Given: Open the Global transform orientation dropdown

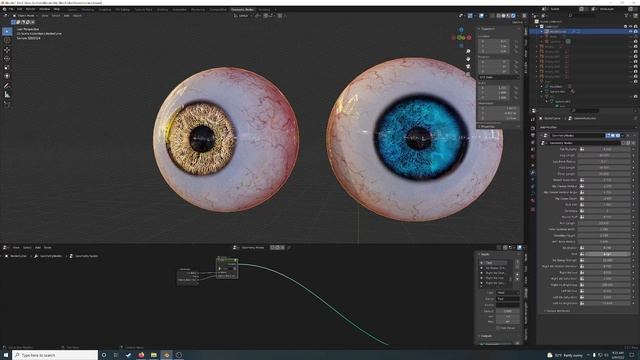Looking at the screenshot, I should (x=244, y=16).
